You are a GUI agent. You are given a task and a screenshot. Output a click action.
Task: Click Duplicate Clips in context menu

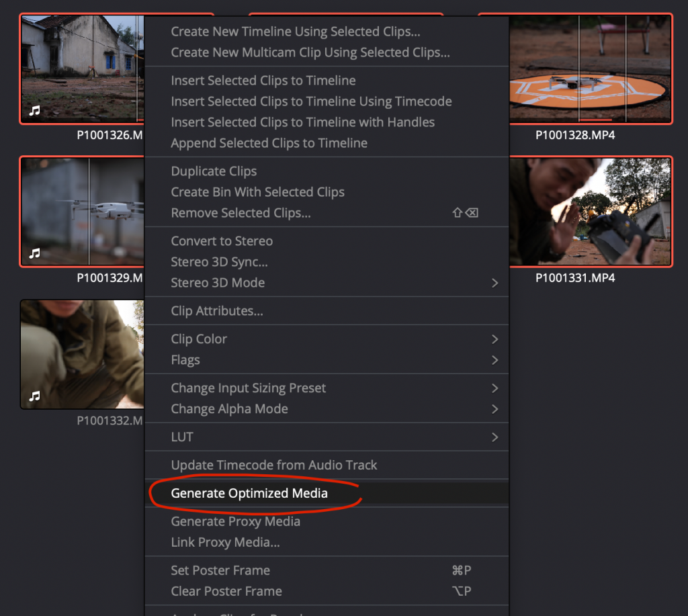click(x=214, y=171)
